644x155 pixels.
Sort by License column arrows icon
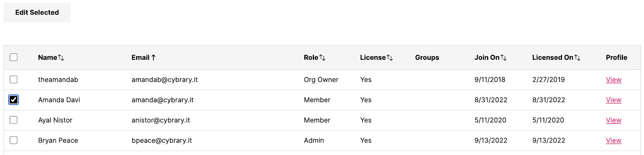pyautogui.click(x=390, y=58)
